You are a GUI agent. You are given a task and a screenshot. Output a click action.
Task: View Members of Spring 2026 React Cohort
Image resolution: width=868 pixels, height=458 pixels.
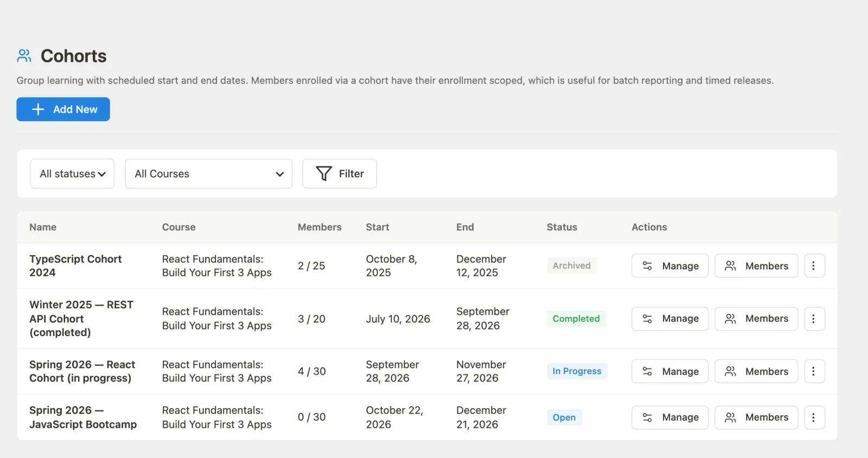[x=756, y=371]
